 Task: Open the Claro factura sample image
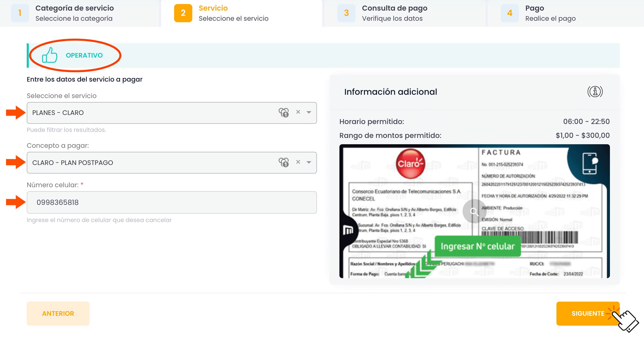point(474,211)
